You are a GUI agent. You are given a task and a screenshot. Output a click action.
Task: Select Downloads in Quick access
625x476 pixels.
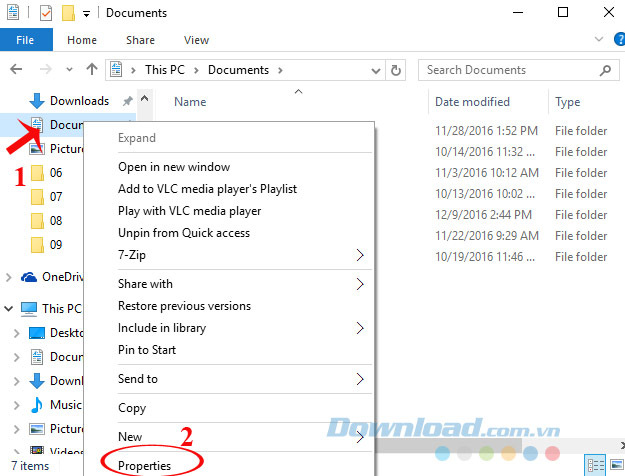[79, 101]
